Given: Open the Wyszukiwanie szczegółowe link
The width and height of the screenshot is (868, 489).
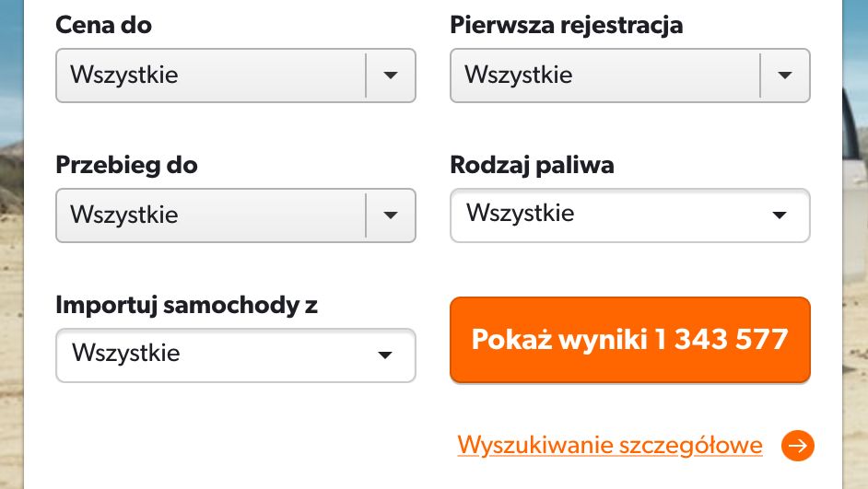Looking at the screenshot, I should click(610, 446).
